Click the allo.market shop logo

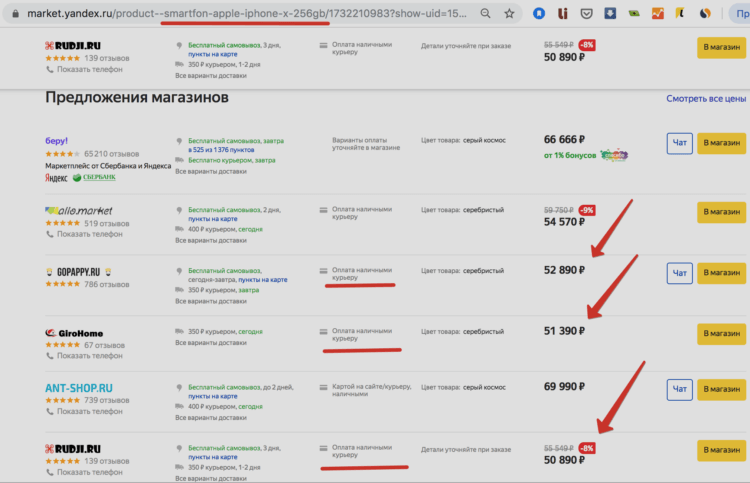pos(79,210)
